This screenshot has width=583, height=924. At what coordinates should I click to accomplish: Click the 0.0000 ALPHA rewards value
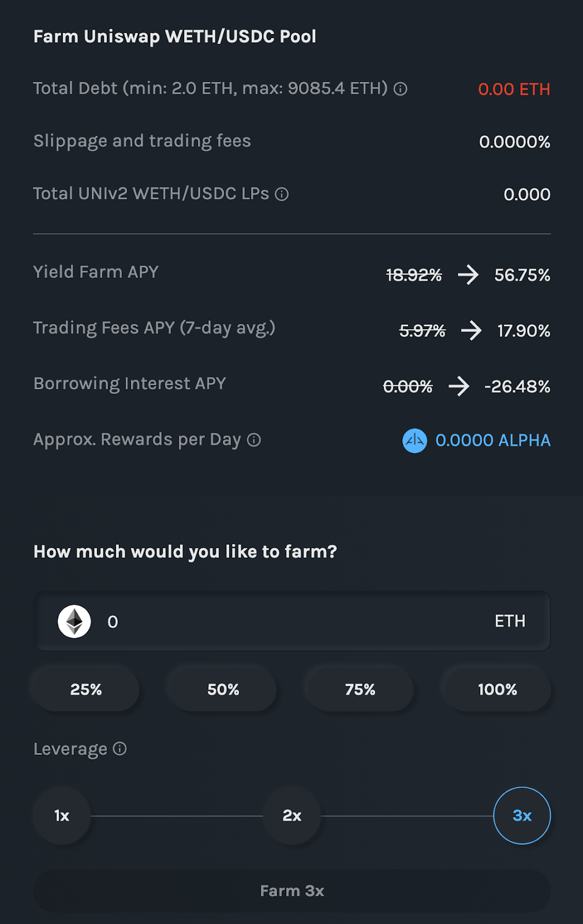pyautogui.click(x=493, y=441)
